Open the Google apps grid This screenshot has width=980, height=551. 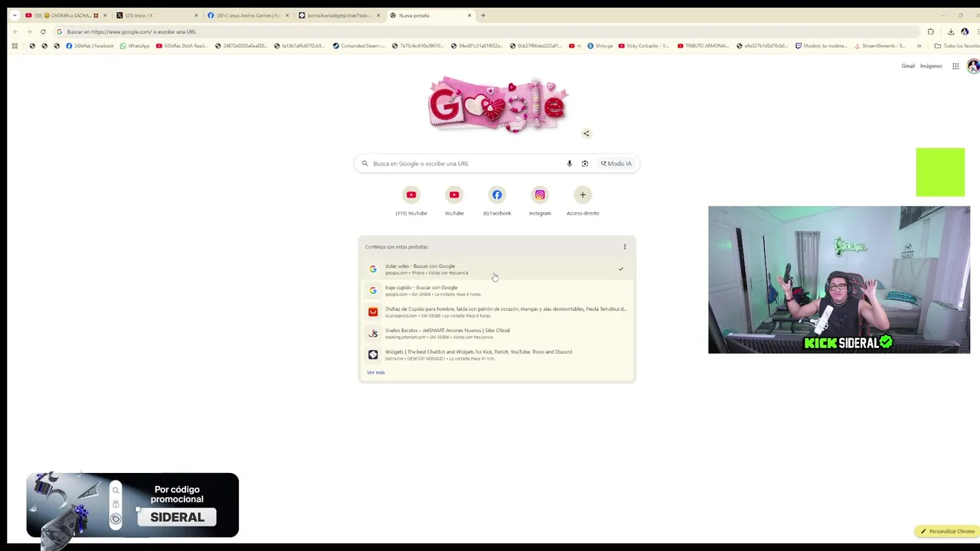(x=955, y=67)
